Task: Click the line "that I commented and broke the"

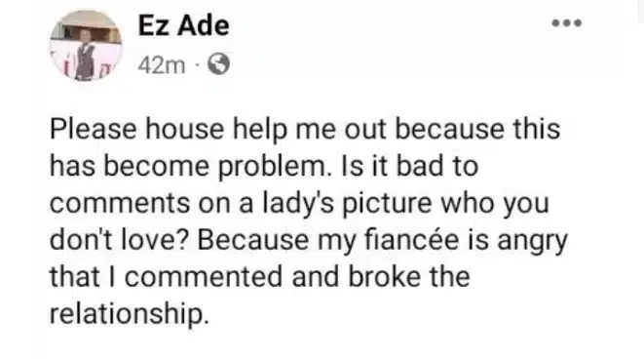Action: click(260, 277)
